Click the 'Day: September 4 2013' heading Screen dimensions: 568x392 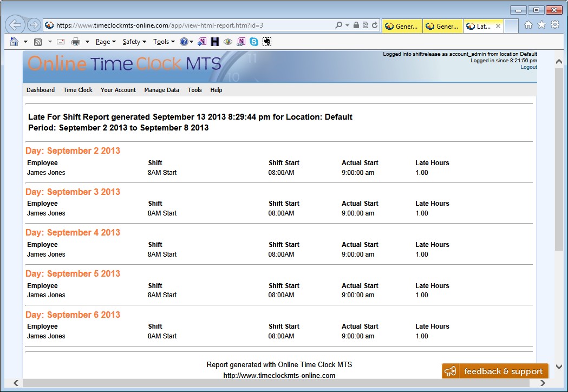[x=73, y=232]
